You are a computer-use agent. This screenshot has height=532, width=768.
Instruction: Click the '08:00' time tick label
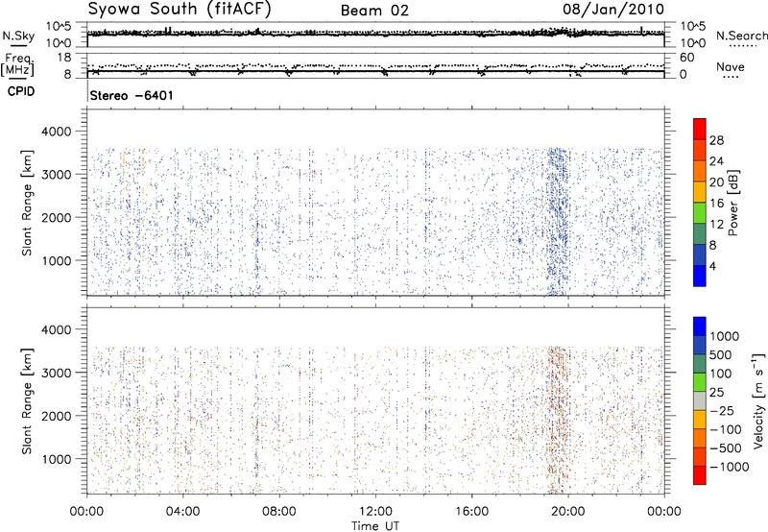[279, 512]
